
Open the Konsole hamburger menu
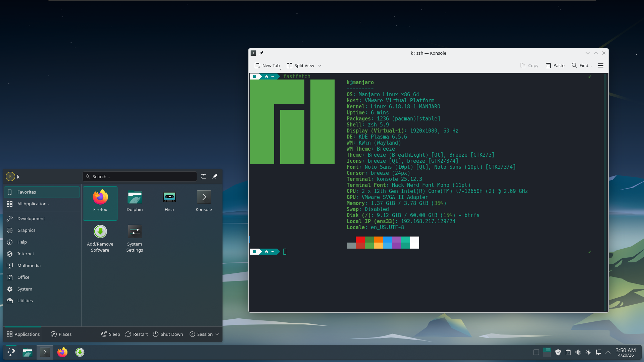(x=601, y=65)
